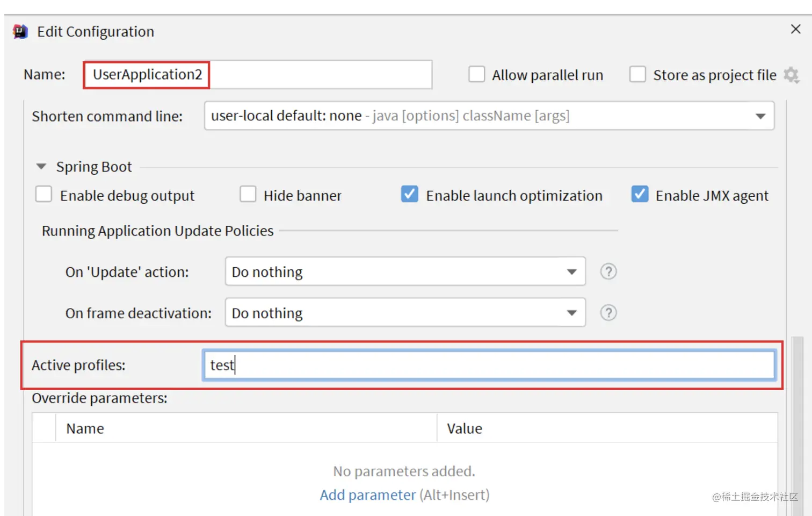Open Shorten command line dropdown
Image resolution: width=812 pixels, height=516 pixels.
click(x=760, y=116)
